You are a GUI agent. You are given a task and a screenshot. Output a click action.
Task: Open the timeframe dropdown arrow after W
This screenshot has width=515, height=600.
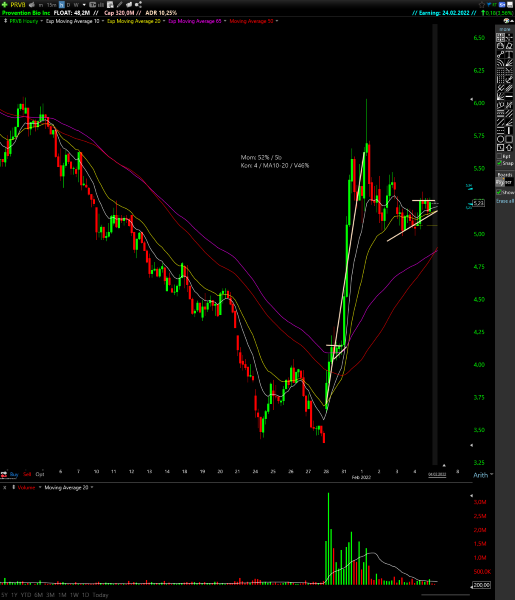point(84,5)
